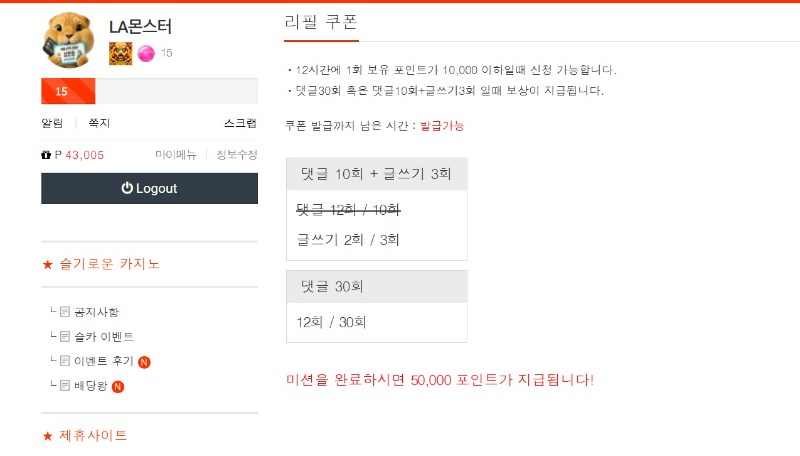This screenshot has width=800, height=456.
Task: Click the level 15 progress bar
Action: point(149,91)
